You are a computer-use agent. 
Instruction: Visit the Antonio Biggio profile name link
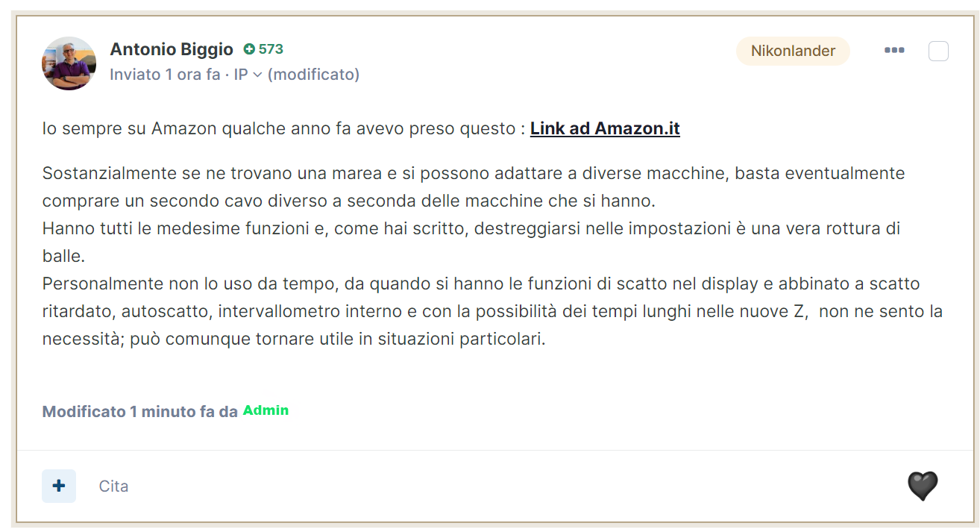pyautogui.click(x=172, y=49)
